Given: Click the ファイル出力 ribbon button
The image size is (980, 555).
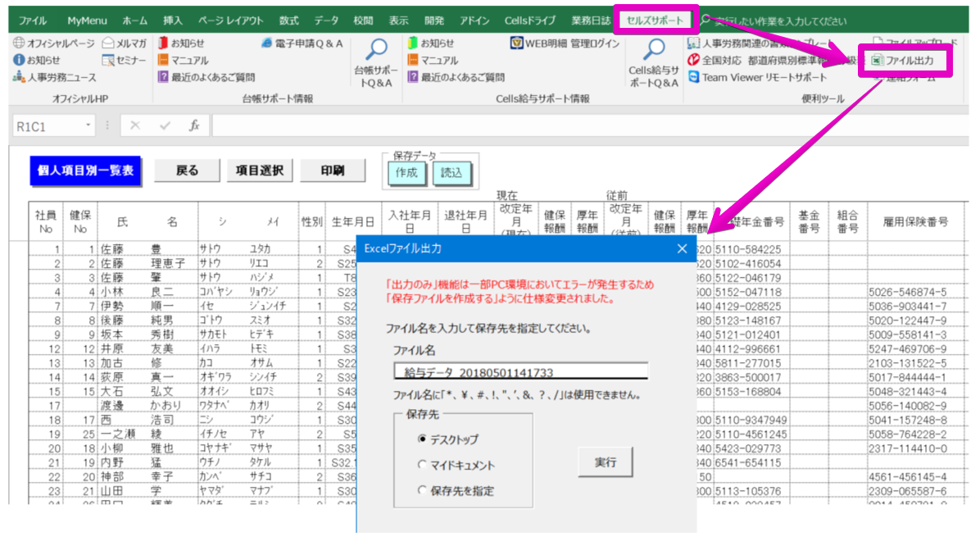Looking at the screenshot, I should coord(903,60).
